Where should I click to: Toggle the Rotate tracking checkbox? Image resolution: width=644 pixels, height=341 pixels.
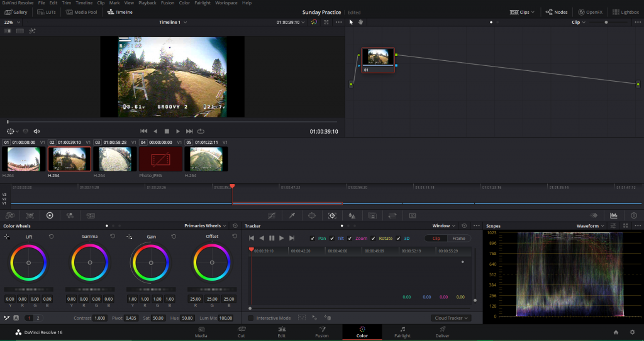point(374,239)
